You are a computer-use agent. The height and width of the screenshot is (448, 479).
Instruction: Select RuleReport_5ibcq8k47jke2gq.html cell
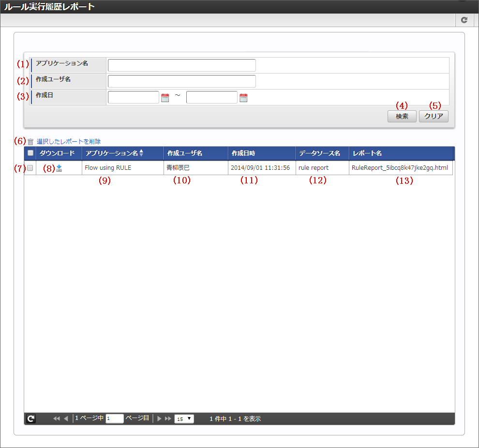click(401, 168)
